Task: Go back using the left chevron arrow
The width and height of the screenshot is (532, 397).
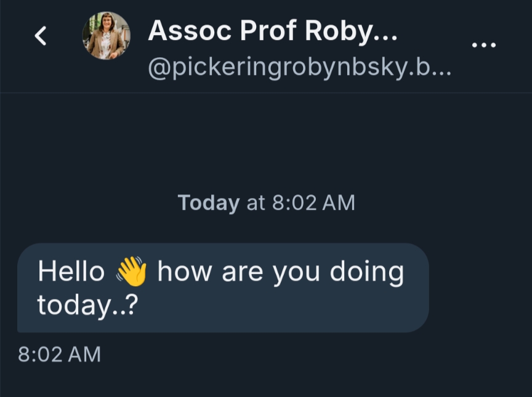Action: click(41, 36)
